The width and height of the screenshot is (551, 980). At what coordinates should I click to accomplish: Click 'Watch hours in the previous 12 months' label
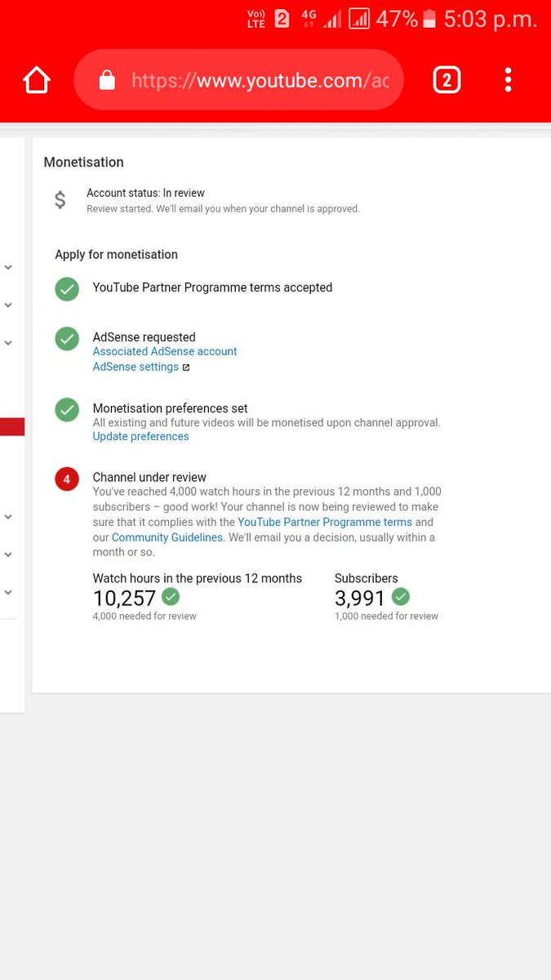coord(197,578)
